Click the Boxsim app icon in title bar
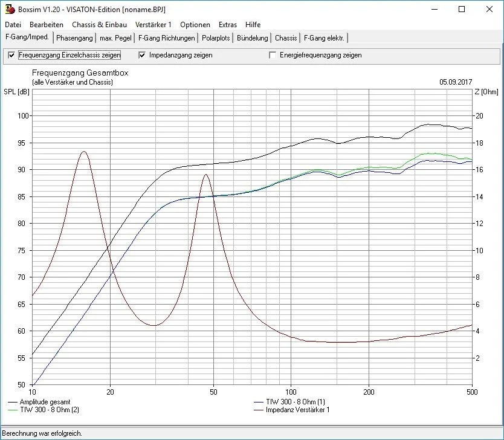This screenshot has height=440, width=504. [x=8, y=10]
